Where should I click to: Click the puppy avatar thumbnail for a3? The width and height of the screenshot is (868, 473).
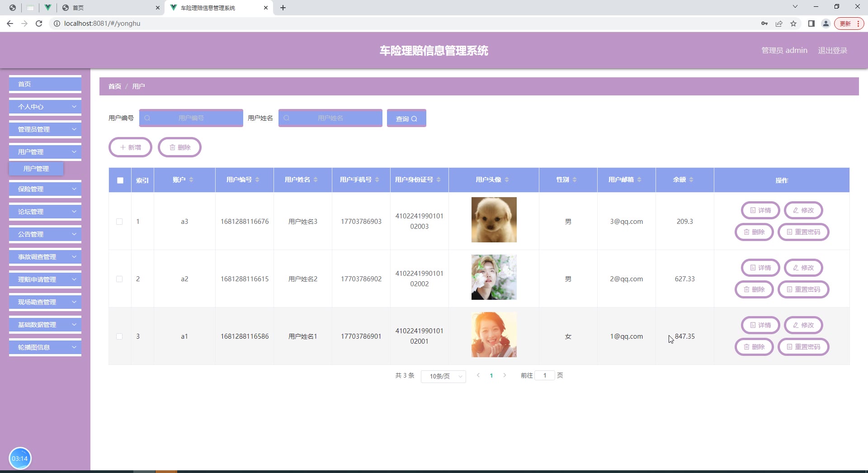click(494, 220)
